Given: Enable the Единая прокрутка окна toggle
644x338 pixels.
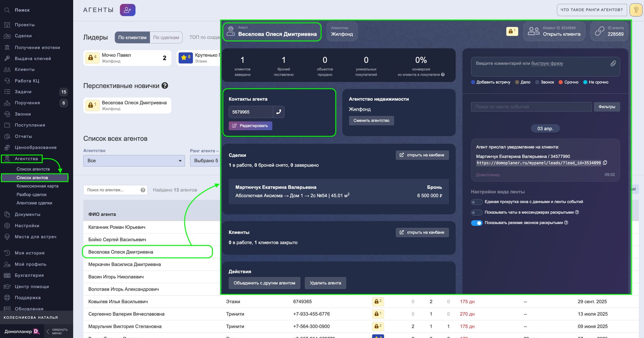Looking at the screenshot, I should (476, 202).
